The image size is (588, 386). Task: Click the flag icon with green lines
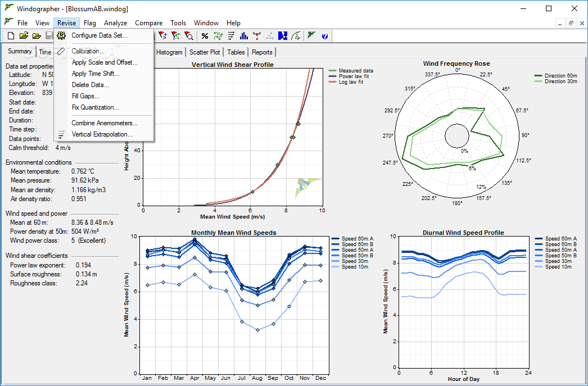(177, 36)
